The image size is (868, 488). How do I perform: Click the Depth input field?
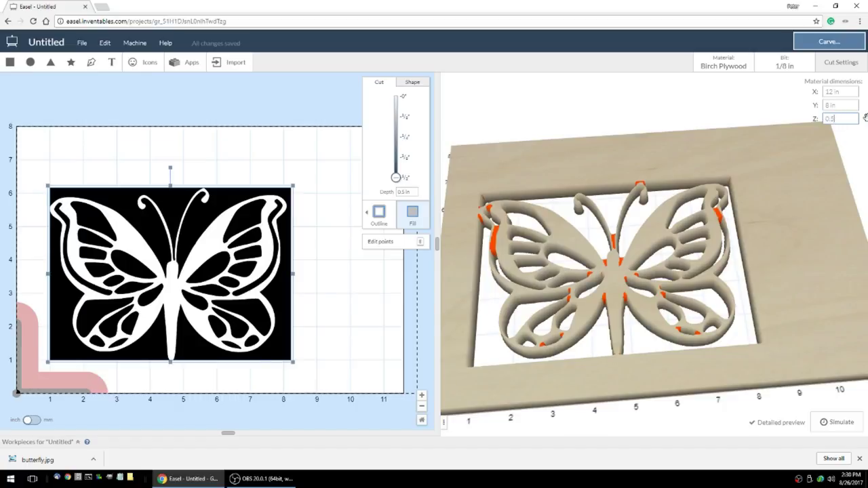click(408, 192)
